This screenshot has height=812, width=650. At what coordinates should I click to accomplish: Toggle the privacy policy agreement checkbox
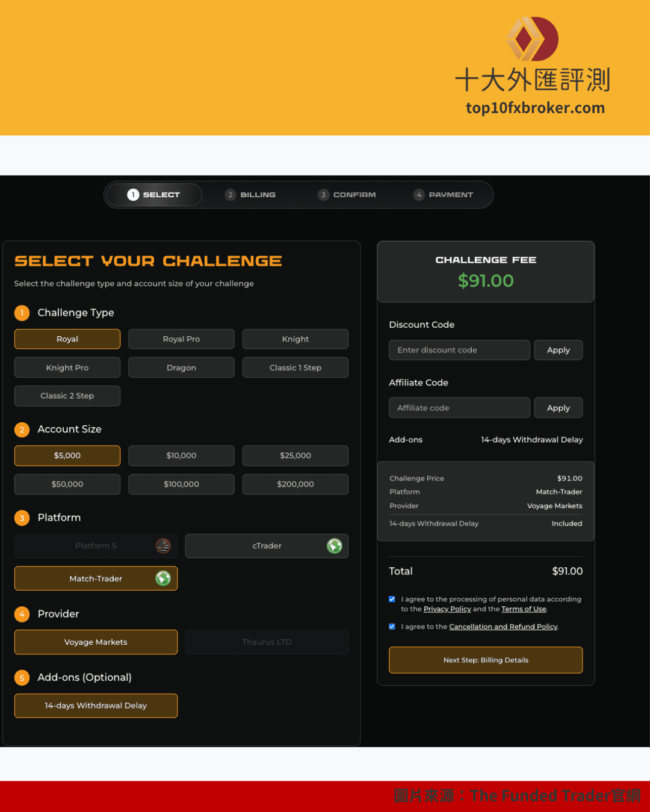[x=392, y=599]
